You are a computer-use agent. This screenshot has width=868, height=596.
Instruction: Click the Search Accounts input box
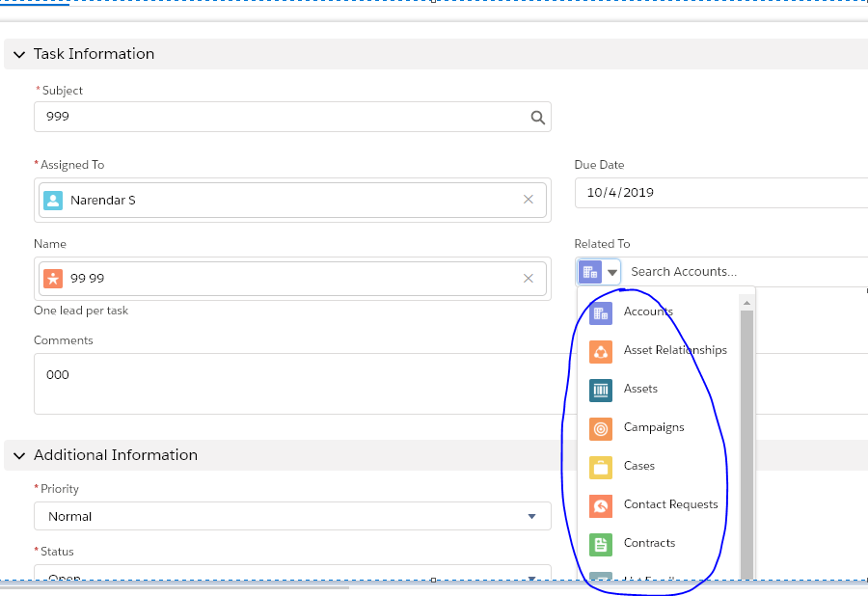tap(743, 272)
